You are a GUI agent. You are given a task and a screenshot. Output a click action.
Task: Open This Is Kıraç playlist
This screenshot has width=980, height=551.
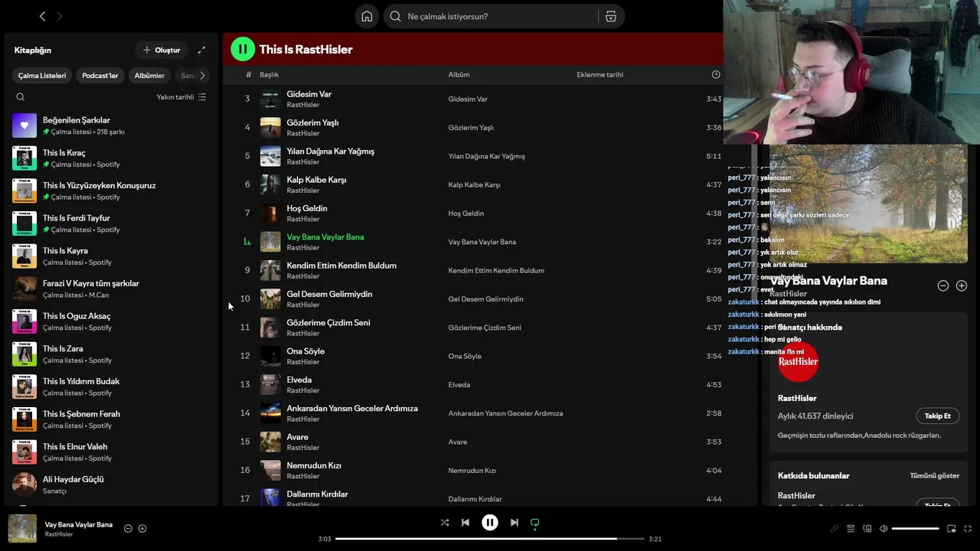click(109, 158)
